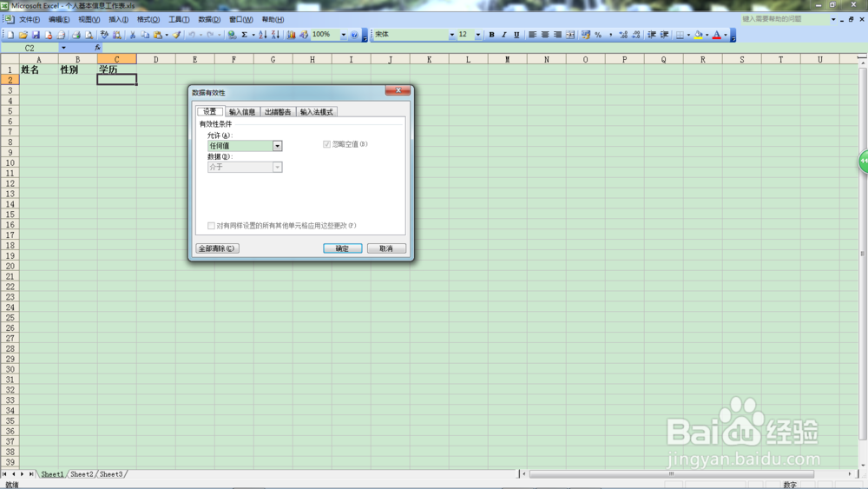
Task: Increase indent icon in toolbar
Action: tap(665, 35)
